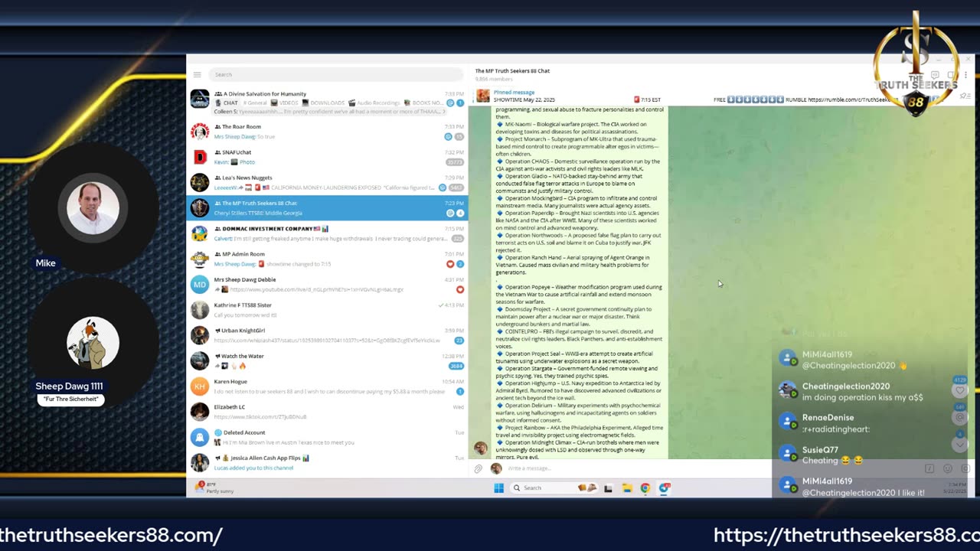This screenshot has height=551, width=980.
Task: Open Elizabeth LC conversation
Action: (x=328, y=412)
